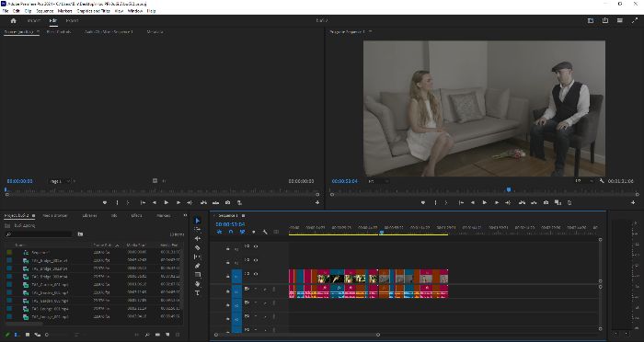Maximize video output icon at top right

coord(634,20)
